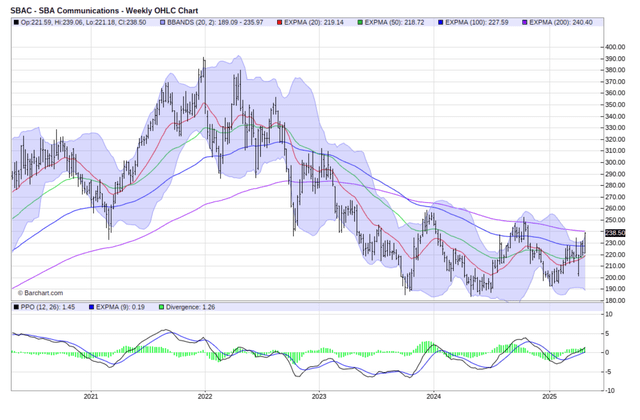Click the highlighted 238.50 last price tag

(615, 233)
